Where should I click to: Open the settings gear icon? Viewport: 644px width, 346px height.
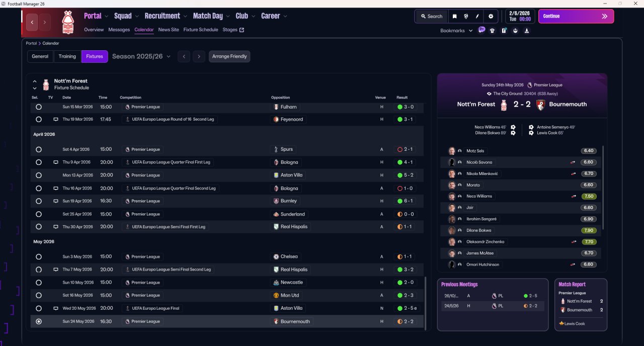491,16
